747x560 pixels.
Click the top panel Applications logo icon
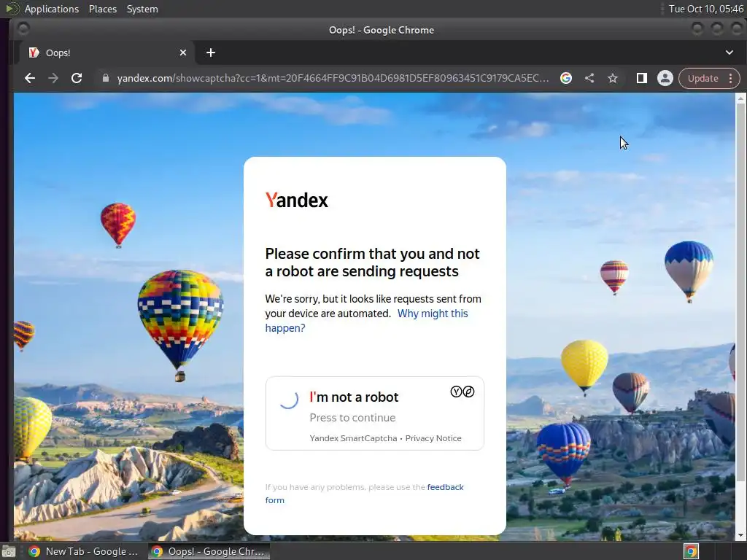[x=12, y=9]
